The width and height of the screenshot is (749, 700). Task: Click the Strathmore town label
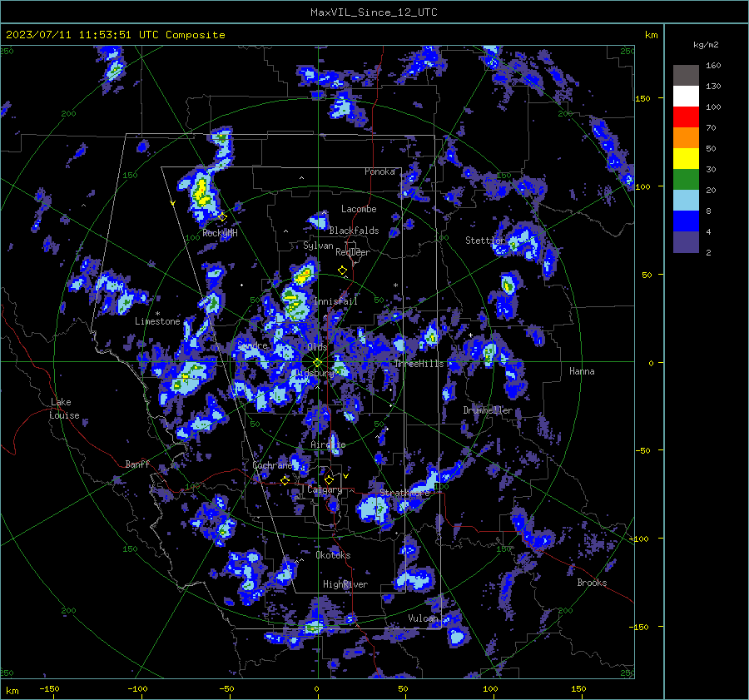[x=404, y=492]
